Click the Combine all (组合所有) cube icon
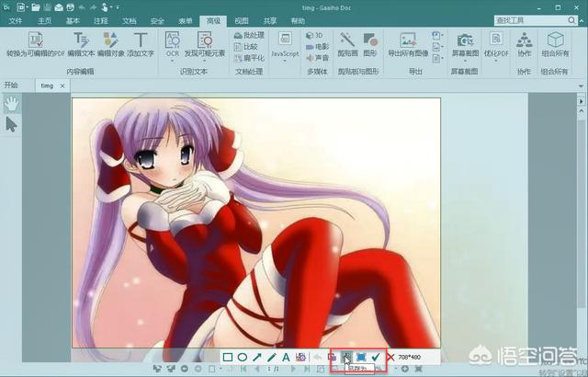 (x=555, y=40)
